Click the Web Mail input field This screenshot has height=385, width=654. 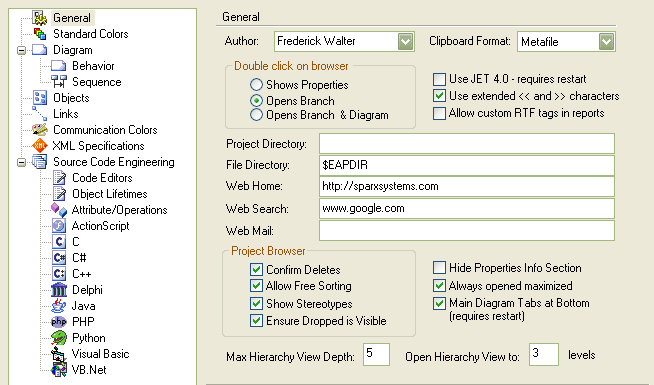467,231
